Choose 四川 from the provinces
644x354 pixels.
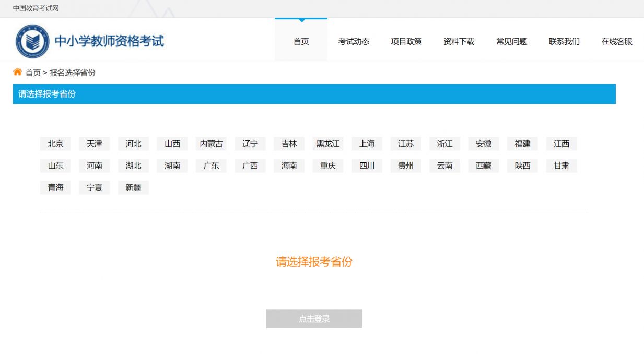(367, 166)
